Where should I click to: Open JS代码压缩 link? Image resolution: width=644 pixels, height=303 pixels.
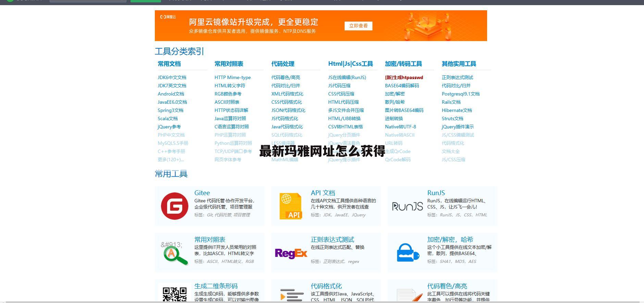click(339, 86)
